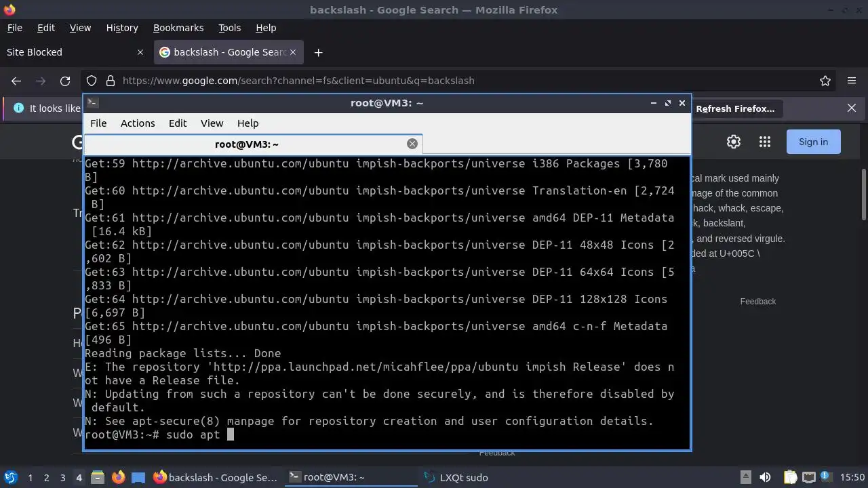Click the padlock site security icon

click(110, 81)
